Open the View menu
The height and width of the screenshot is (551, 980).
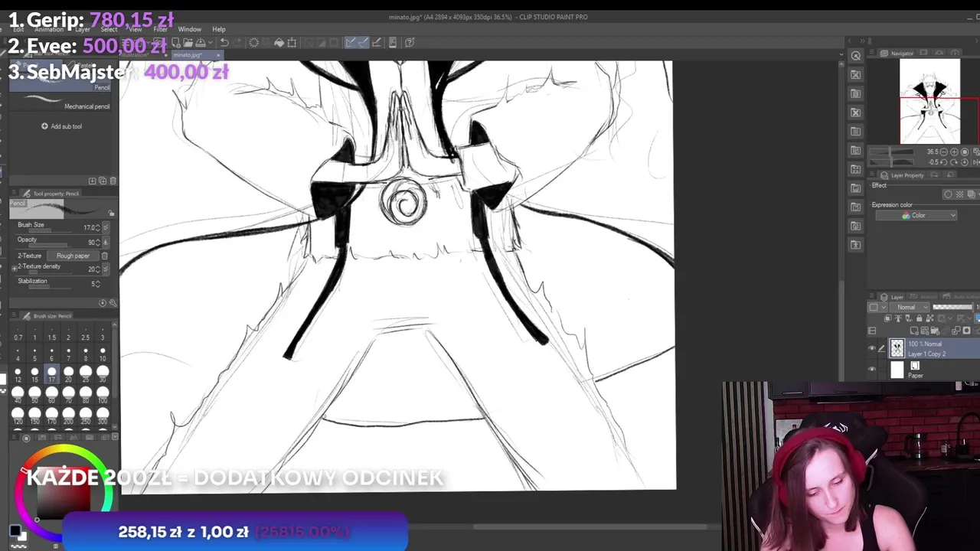coord(136,29)
